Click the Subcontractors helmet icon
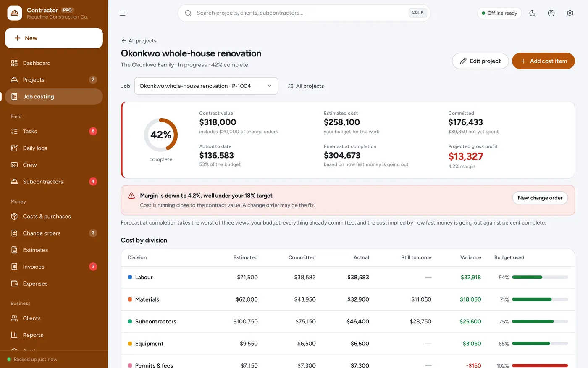Screen dimensions: 588x368 tap(14, 182)
